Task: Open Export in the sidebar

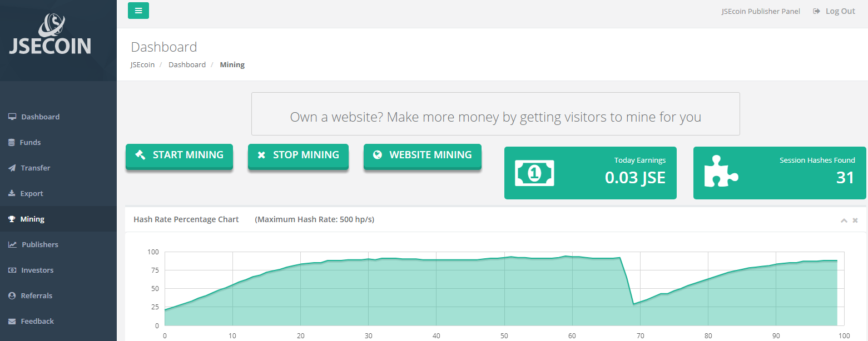Action: [58, 193]
